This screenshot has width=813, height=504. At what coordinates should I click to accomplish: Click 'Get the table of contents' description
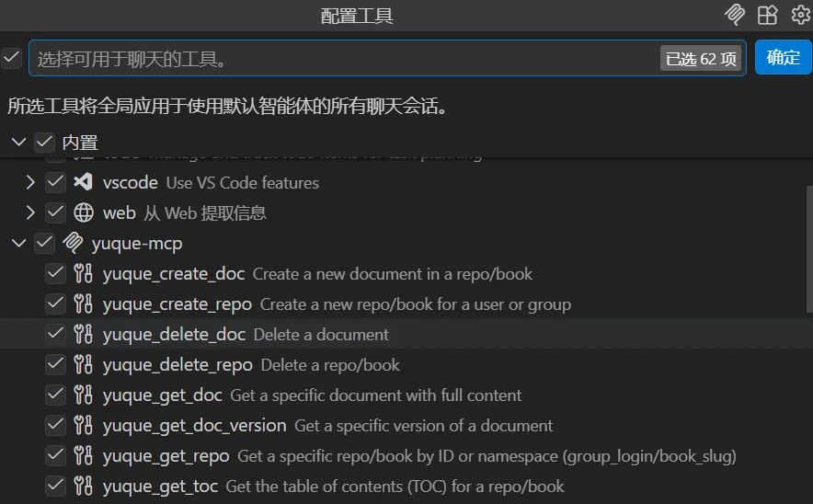[395, 487]
